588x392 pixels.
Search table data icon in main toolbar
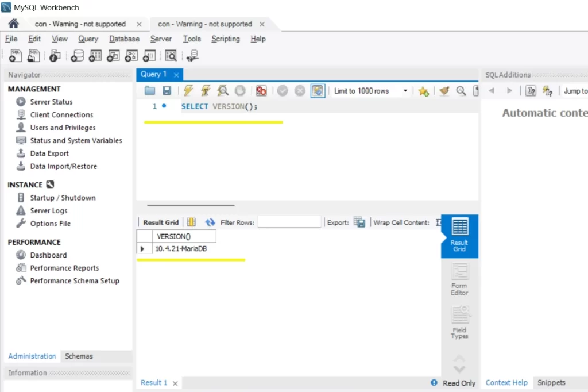pos(171,56)
